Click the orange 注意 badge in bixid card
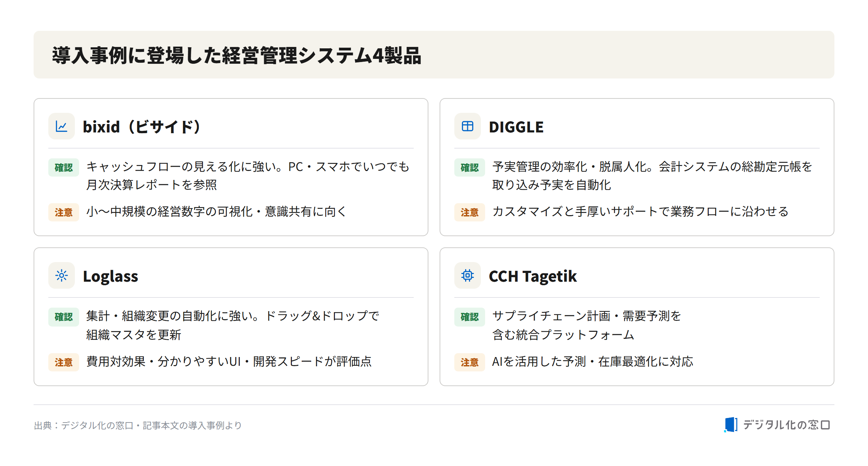Screen dimensions: 868x466 pos(64,212)
